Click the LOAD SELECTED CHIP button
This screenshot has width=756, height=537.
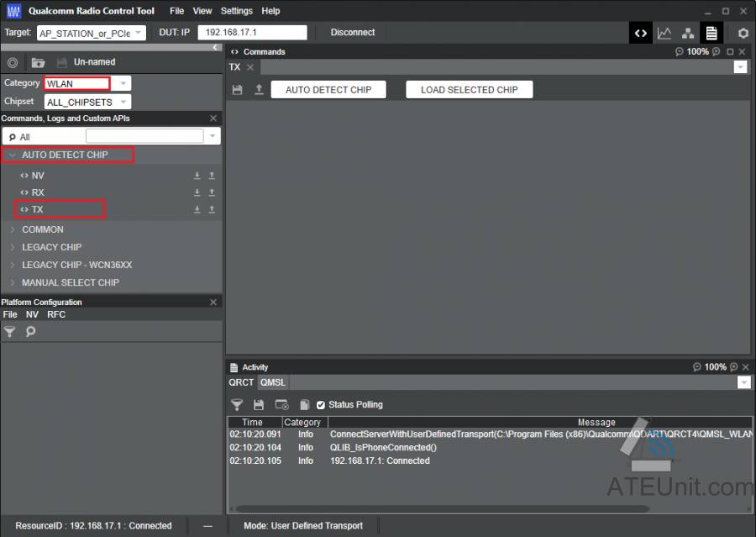[469, 90]
